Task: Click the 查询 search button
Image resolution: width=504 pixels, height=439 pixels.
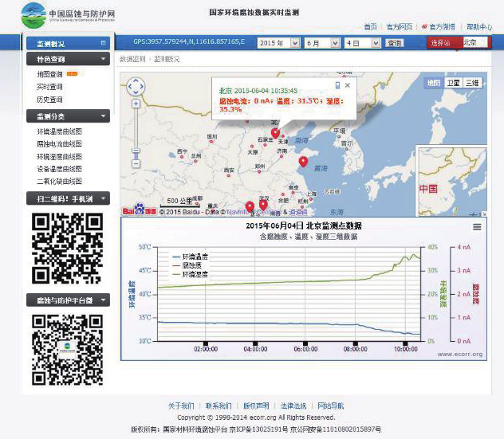Action: point(394,42)
